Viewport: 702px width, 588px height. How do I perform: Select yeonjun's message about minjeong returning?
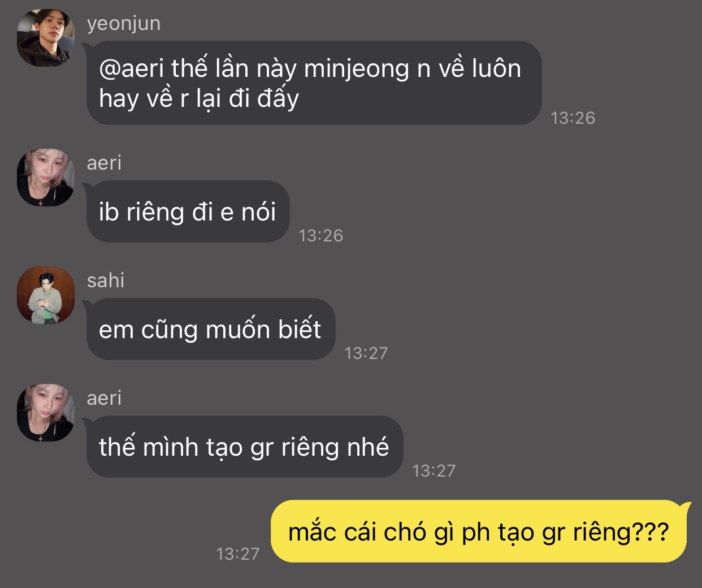click(314, 83)
